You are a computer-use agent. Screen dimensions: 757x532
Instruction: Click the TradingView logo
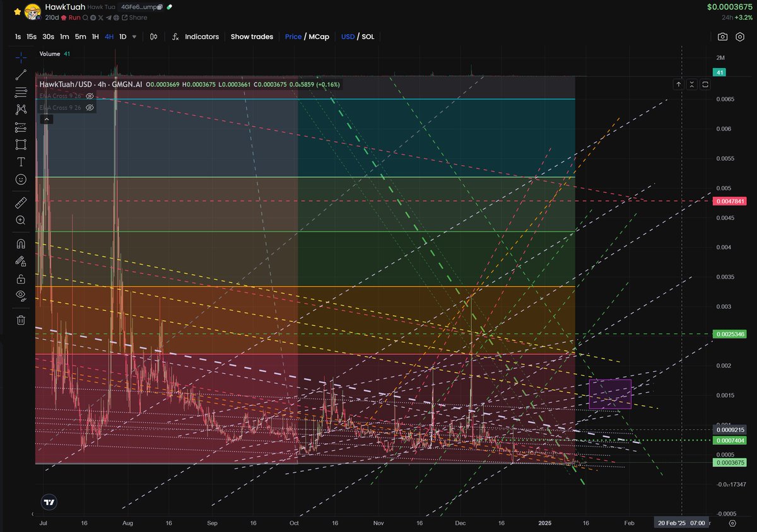point(48,502)
